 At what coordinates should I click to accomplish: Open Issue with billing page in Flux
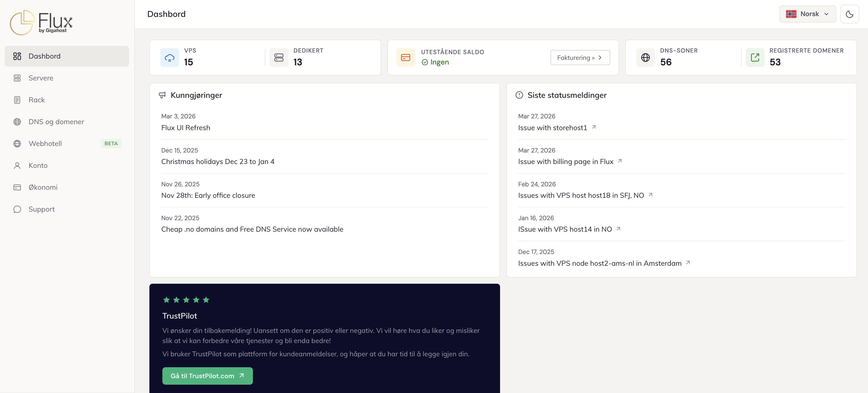coord(565,162)
